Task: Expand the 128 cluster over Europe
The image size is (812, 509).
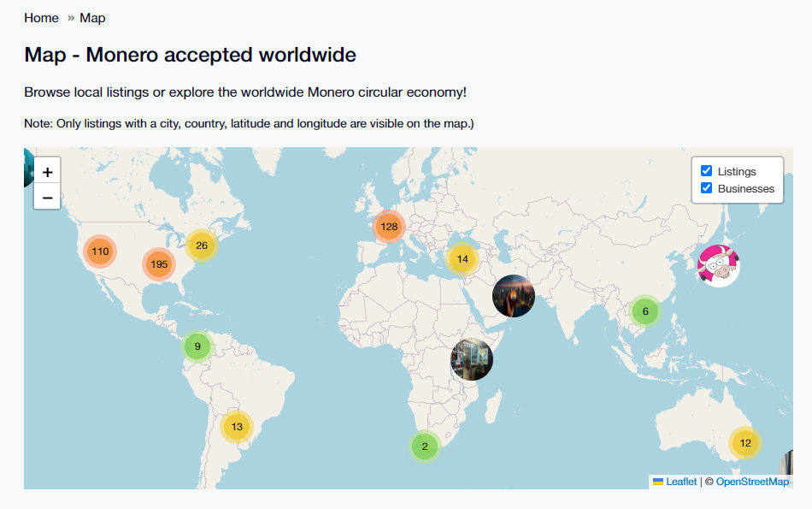Action: pos(389,227)
